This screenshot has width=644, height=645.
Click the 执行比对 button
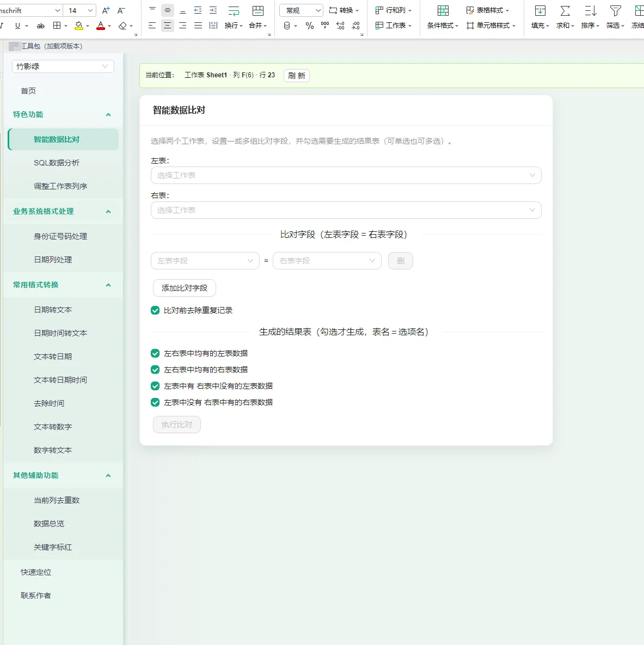[x=177, y=425]
